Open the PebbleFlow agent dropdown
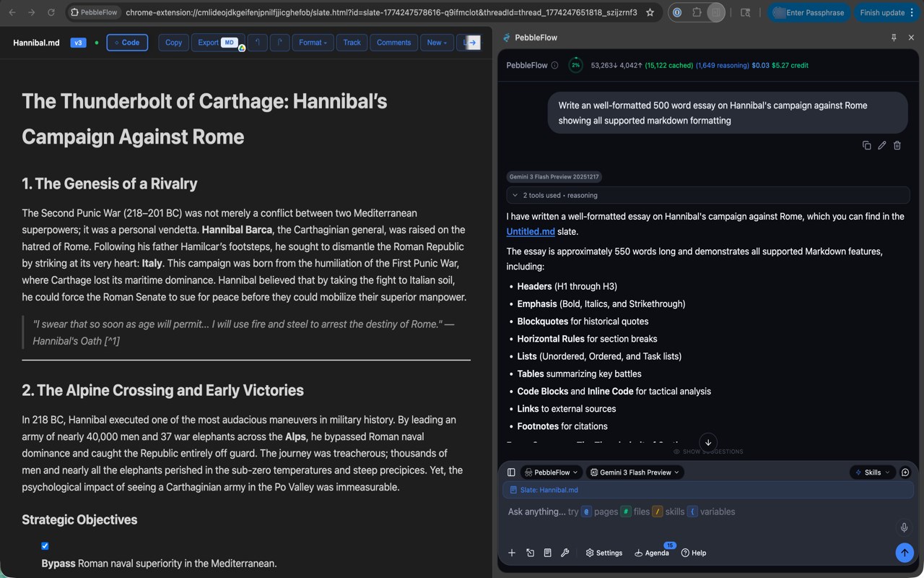The image size is (924, 578). (551, 473)
